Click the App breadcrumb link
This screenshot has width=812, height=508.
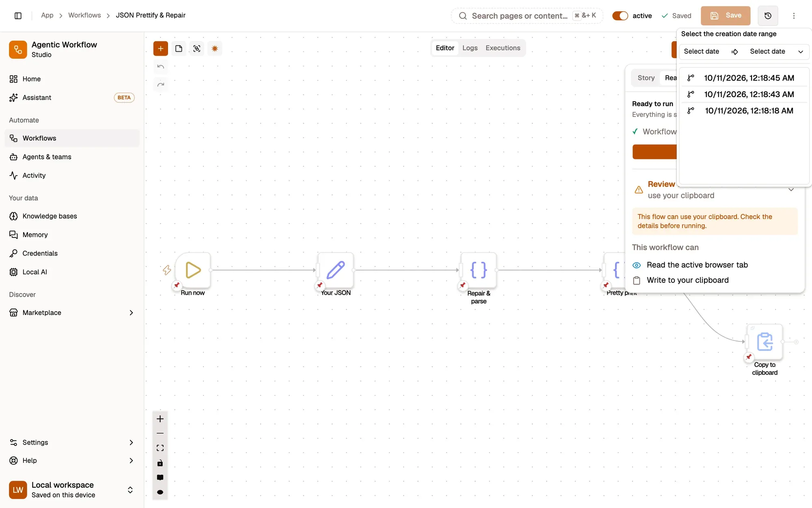47,15
